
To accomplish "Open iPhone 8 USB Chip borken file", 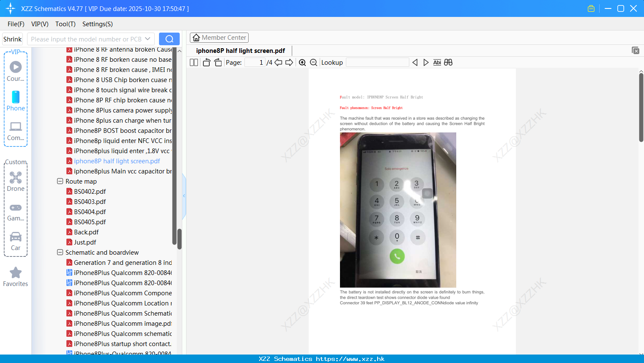I will click(119, 80).
